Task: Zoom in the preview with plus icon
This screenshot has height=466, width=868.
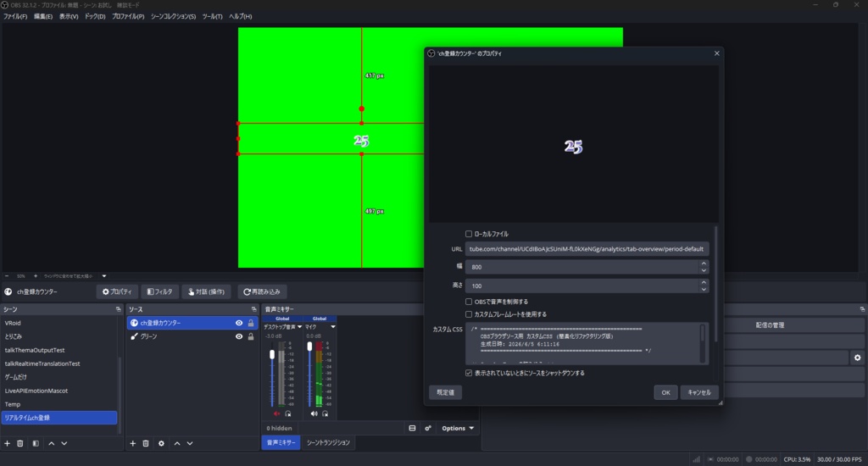Action: [36, 275]
